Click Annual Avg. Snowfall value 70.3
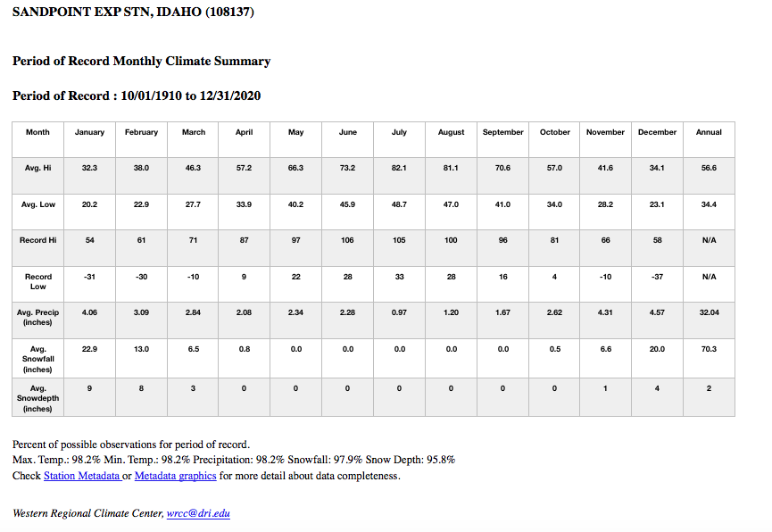 709,349
